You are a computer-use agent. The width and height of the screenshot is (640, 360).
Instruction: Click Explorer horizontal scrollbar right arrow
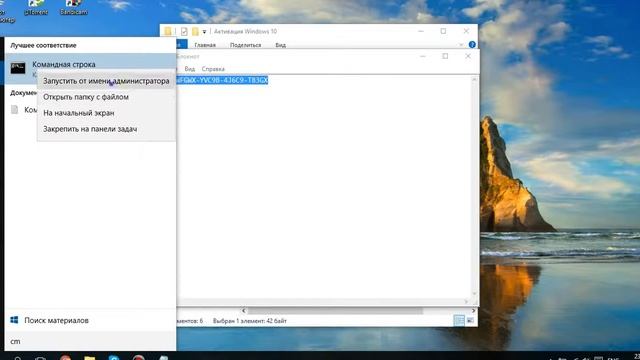473,311
